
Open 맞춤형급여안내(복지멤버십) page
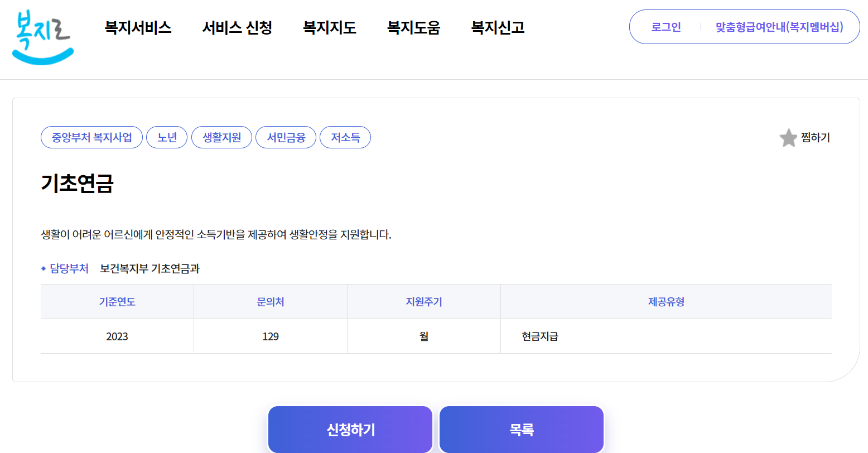tap(779, 26)
